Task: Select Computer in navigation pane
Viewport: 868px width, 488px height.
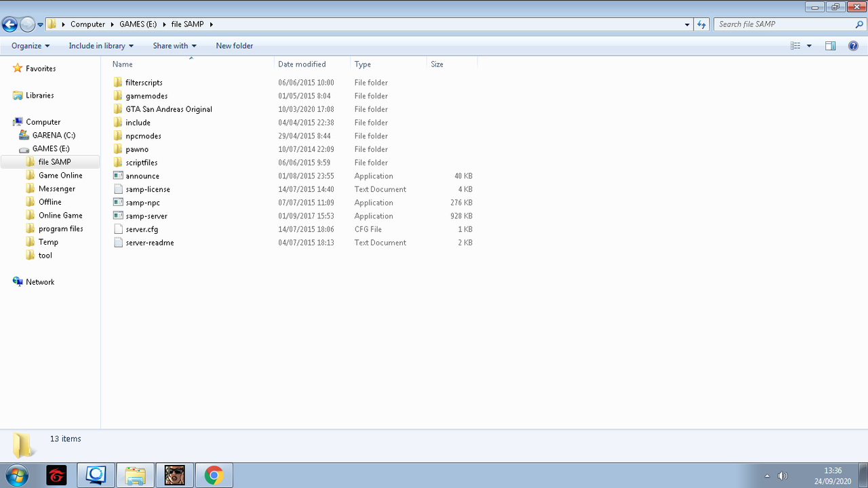Action: tap(43, 122)
